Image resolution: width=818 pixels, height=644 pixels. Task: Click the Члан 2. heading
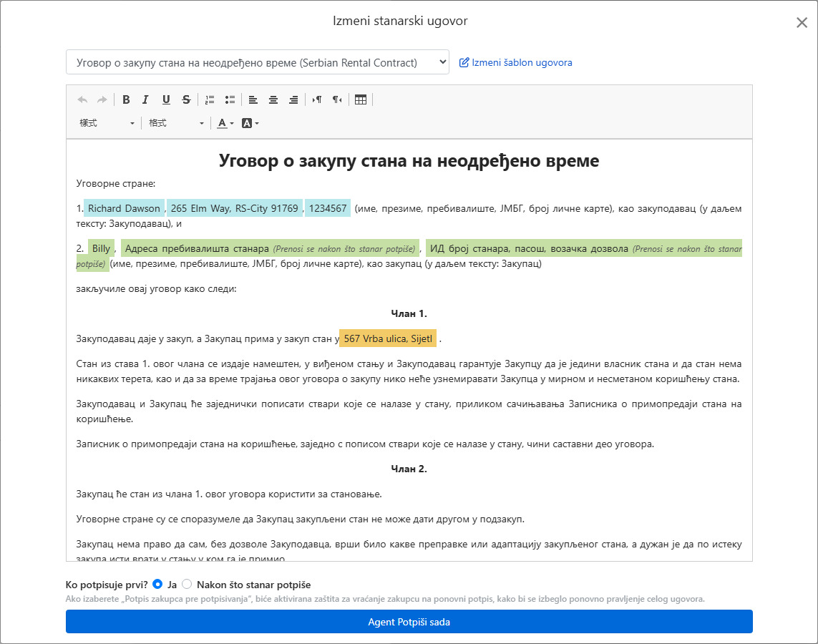(409, 469)
